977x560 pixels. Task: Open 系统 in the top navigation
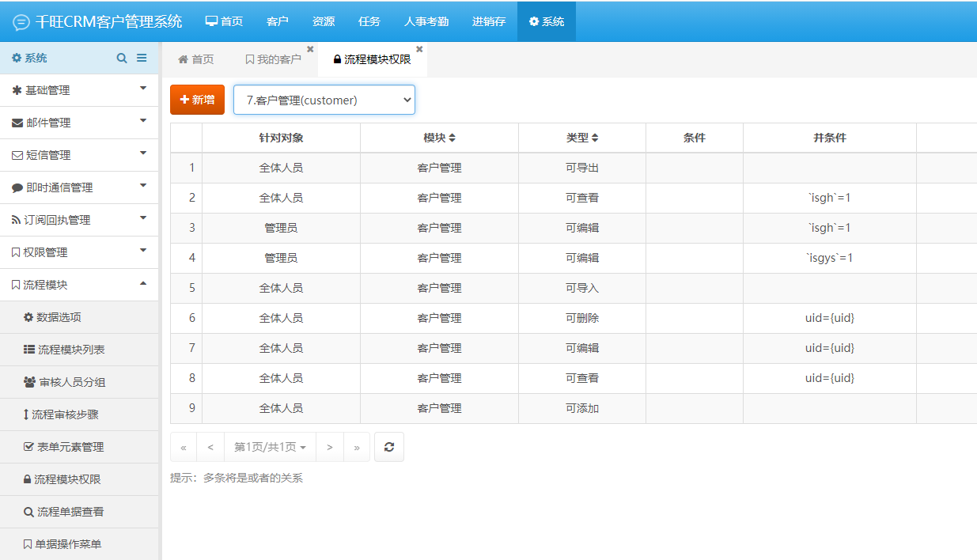pos(547,21)
